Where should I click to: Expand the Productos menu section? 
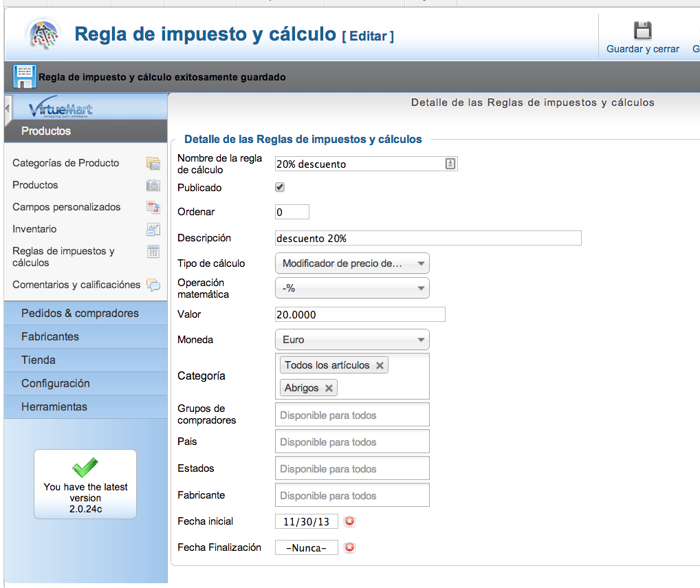point(86,131)
